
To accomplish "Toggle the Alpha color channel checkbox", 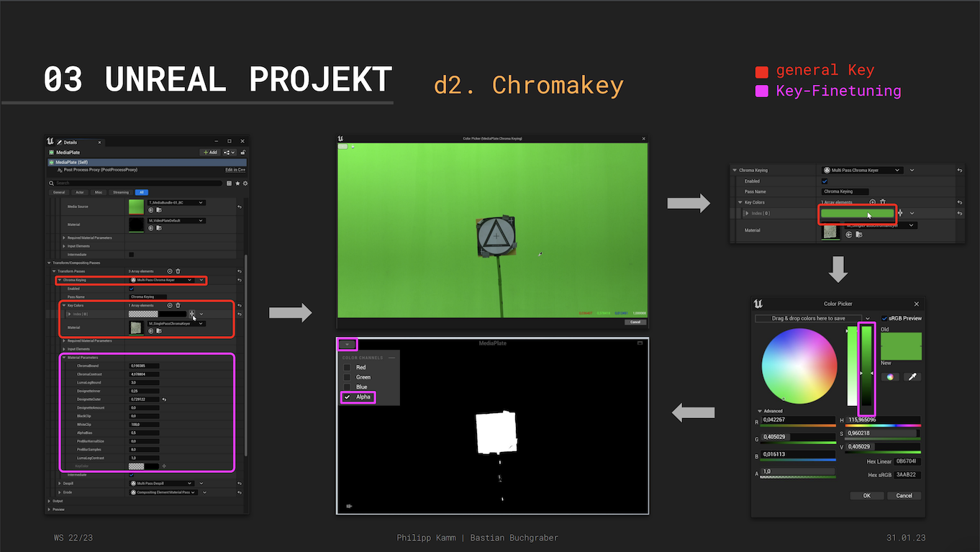I will click(x=348, y=397).
